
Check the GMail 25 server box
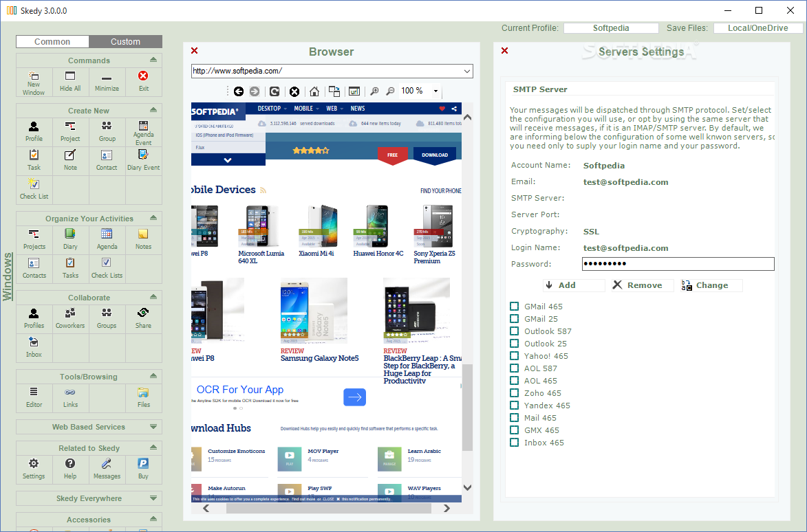point(514,319)
